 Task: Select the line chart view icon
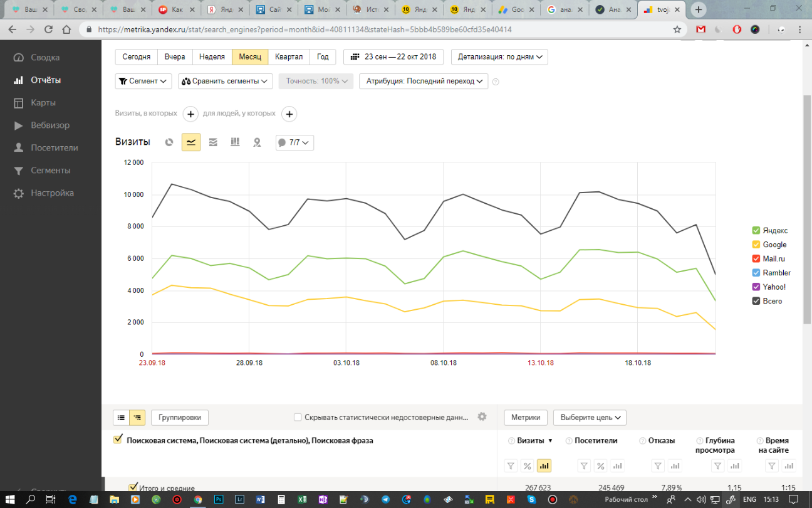191,142
